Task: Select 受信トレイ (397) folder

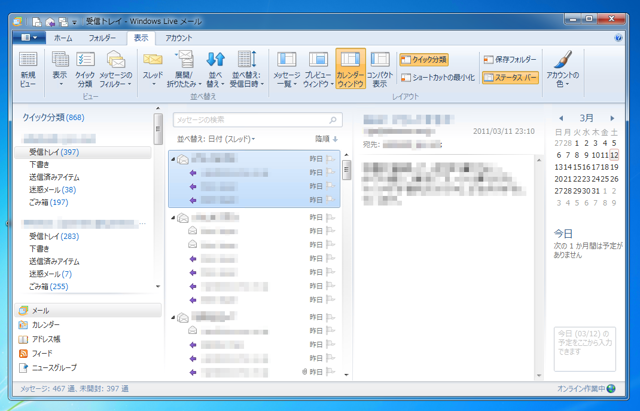Action: (x=83, y=152)
